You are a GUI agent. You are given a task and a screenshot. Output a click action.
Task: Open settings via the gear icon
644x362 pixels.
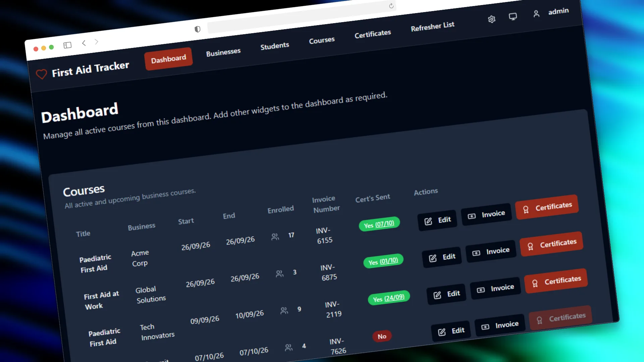tap(492, 19)
